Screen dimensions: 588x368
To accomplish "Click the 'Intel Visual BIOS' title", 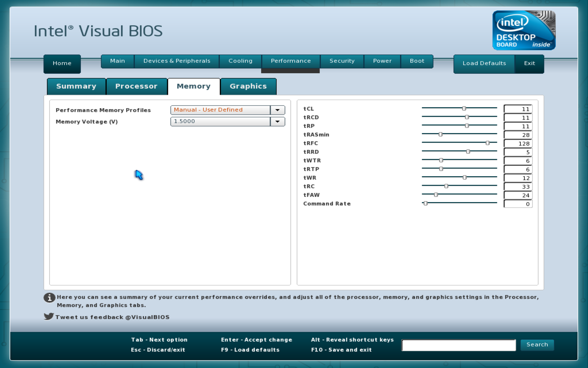I will click(x=98, y=31).
